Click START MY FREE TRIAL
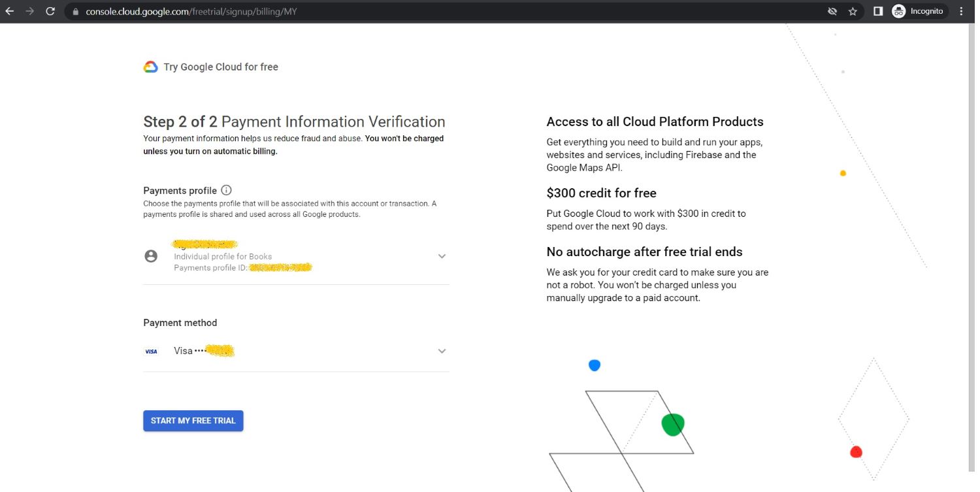980x492 pixels. click(193, 420)
